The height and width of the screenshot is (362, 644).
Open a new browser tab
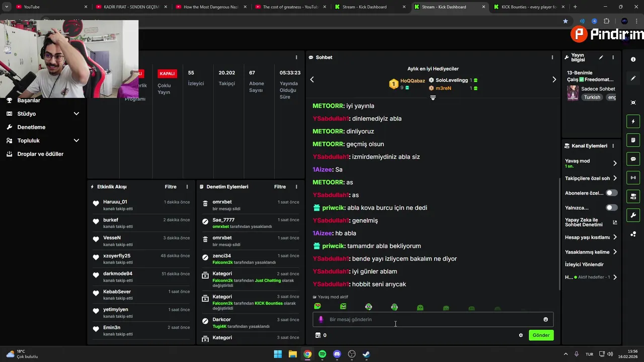[x=575, y=7]
